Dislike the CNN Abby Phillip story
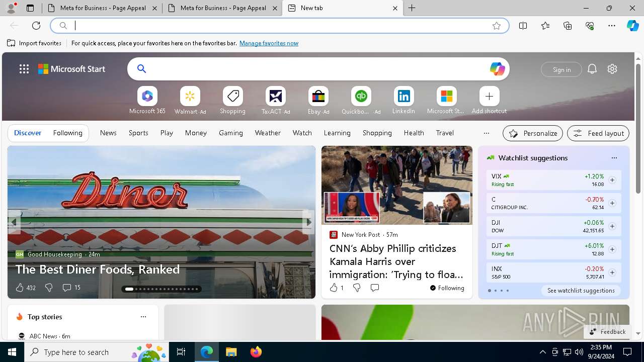The width and height of the screenshot is (644, 362). pos(356,288)
